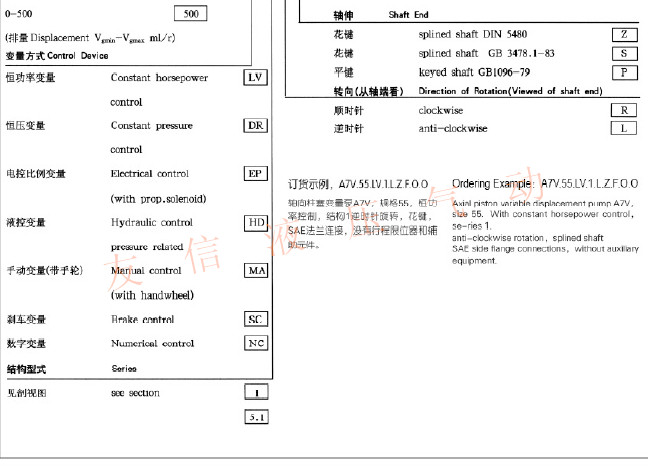Image resolution: width=648 pixels, height=466 pixels.
Task: Click the 'Series' heading
Action: (x=124, y=369)
